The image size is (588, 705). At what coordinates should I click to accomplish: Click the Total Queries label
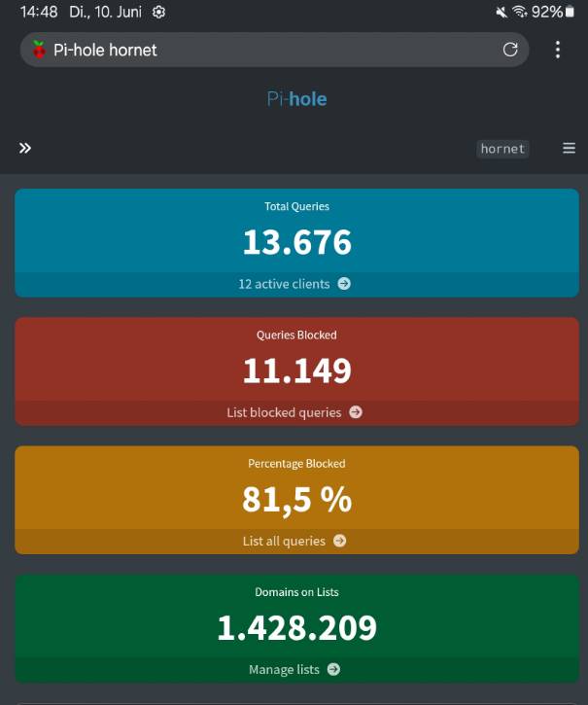296,206
